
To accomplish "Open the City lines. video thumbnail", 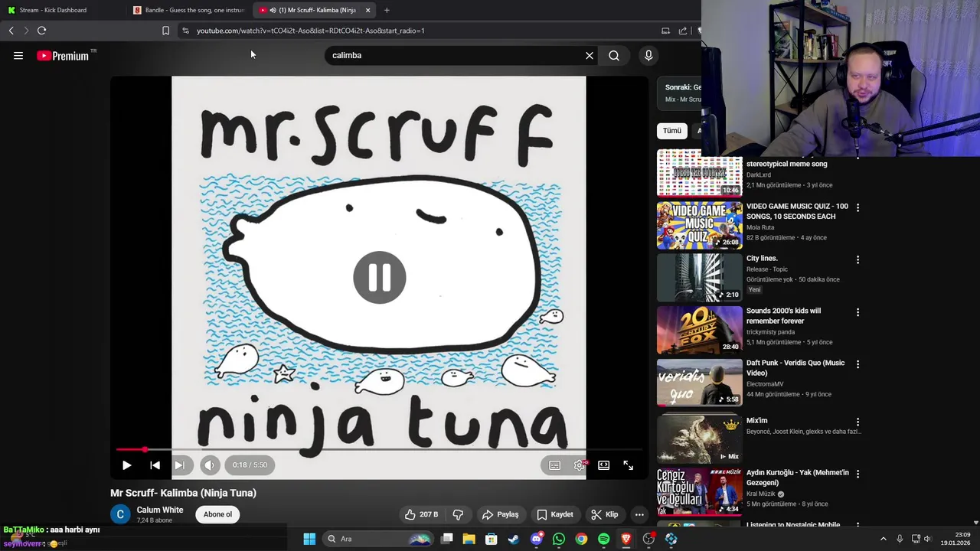I will point(700,278).
